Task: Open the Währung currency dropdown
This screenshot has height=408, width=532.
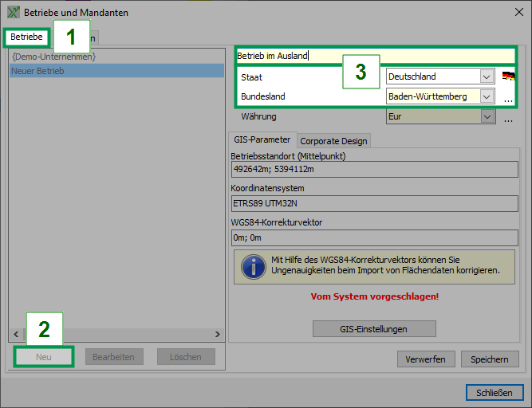Action: pos(487,116)
